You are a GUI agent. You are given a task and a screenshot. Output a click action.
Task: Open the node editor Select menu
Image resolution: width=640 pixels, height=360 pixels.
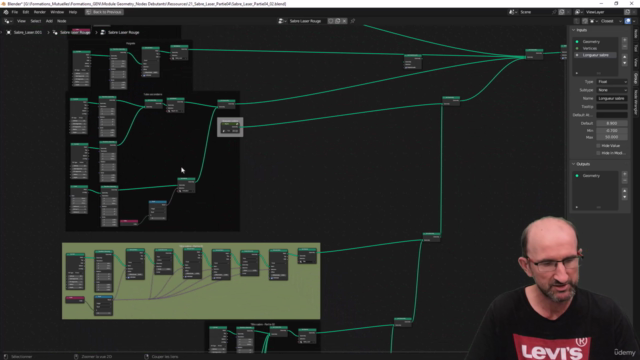(36, 21)
